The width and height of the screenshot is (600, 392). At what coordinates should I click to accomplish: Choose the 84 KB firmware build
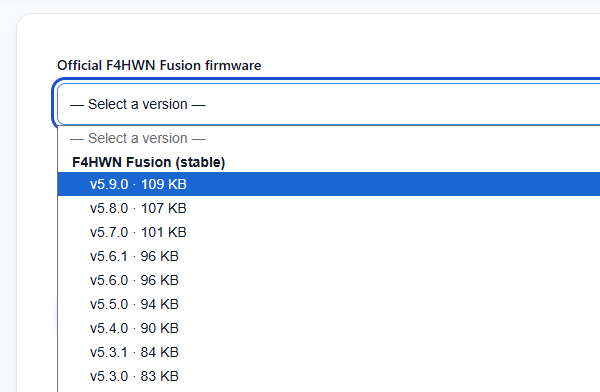[x=329, y=352]
